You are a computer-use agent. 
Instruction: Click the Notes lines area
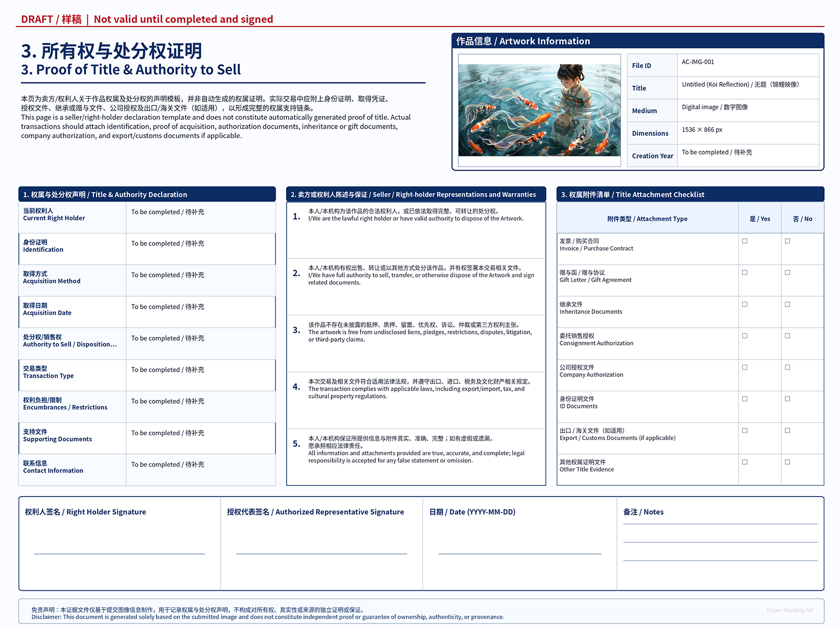click(x=720, y=542)
